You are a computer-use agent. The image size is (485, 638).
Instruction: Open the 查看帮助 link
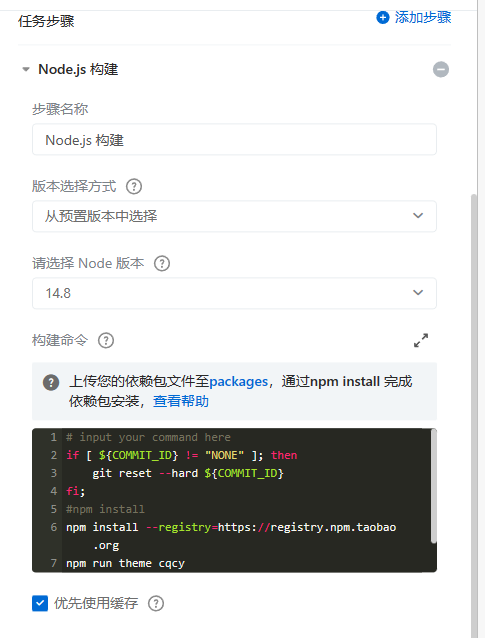[x=181, y=401]
